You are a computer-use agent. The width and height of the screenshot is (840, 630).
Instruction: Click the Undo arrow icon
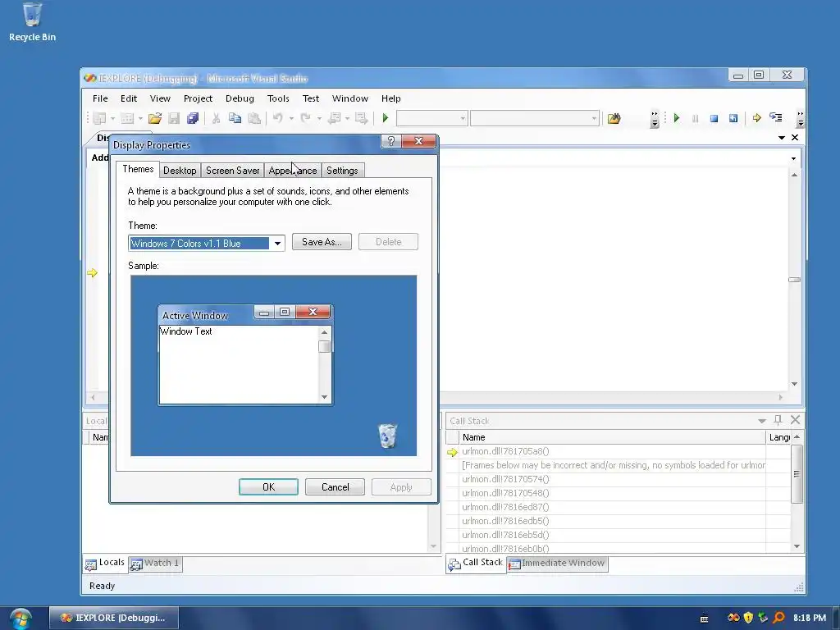click(x=277, y=118)
